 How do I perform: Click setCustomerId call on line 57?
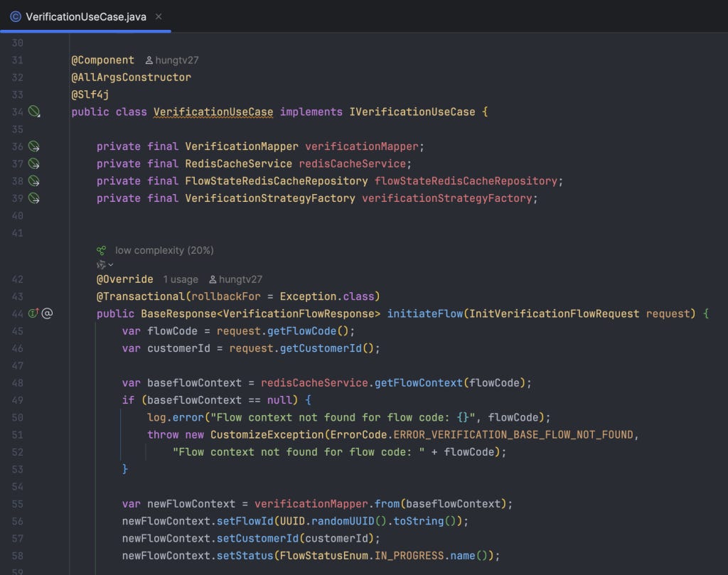pos(257,538)
